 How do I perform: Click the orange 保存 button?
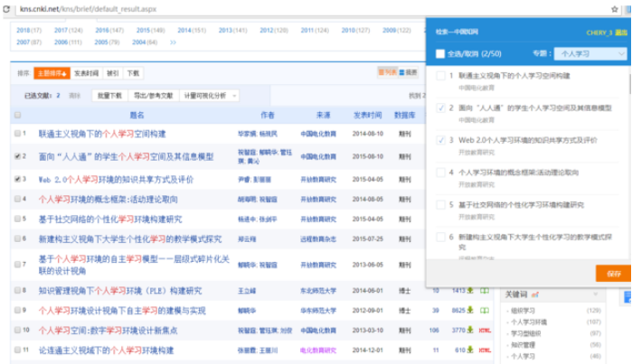tap(613, 274)
